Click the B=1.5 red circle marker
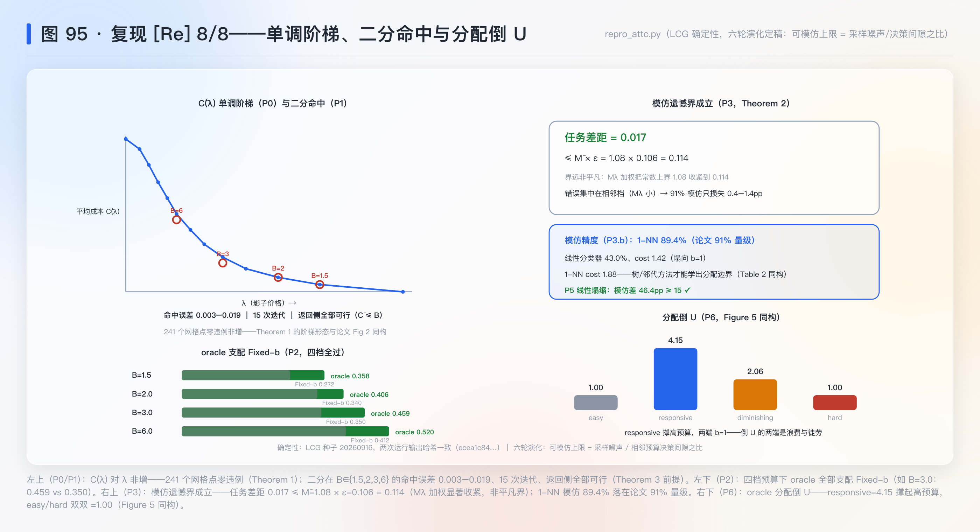Screen dimensions: 980x532 (320, 284)
